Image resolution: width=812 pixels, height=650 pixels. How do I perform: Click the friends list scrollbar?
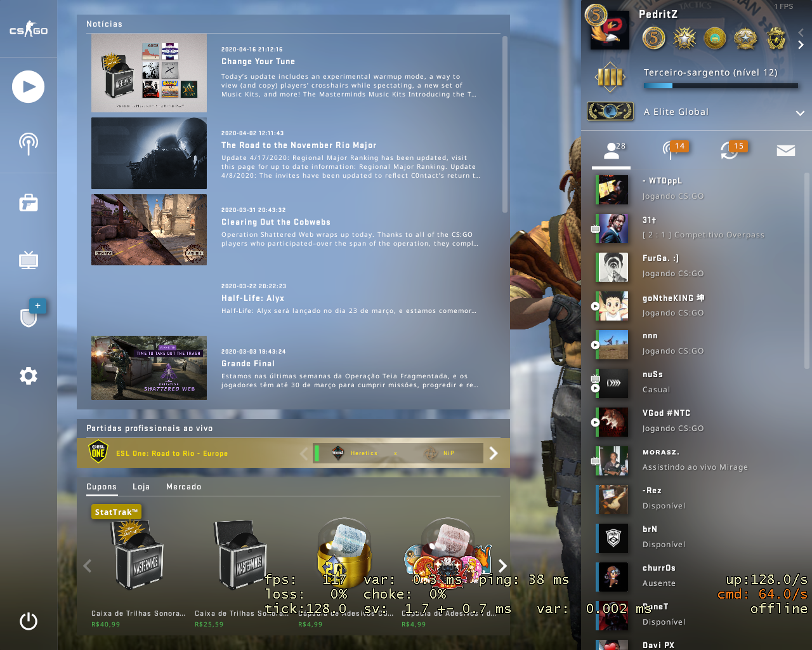tap(807, 270)
